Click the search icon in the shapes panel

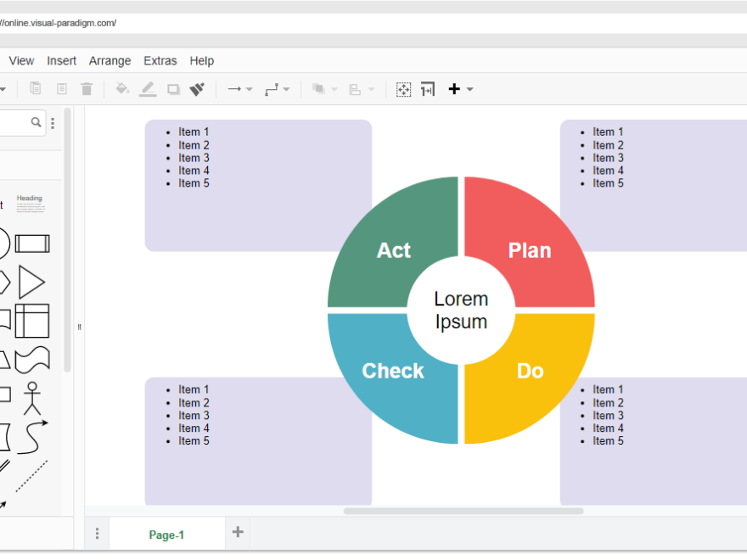click(x=35, y=122)
